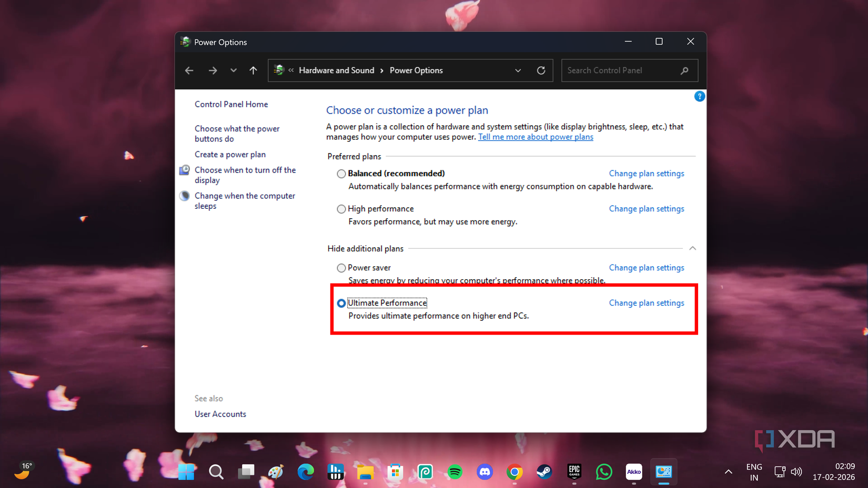Screen dimensions: 868x488
Task: Launch Google Chrome from the taskbar
Action: click(x=514, y=472)
